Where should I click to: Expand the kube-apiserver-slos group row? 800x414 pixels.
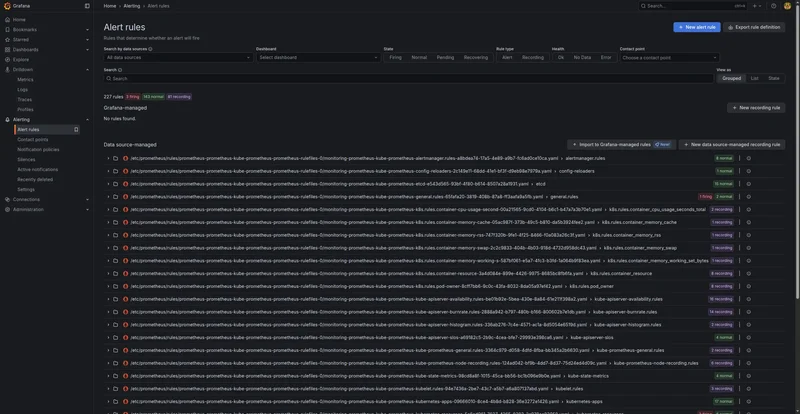point(108,337)
